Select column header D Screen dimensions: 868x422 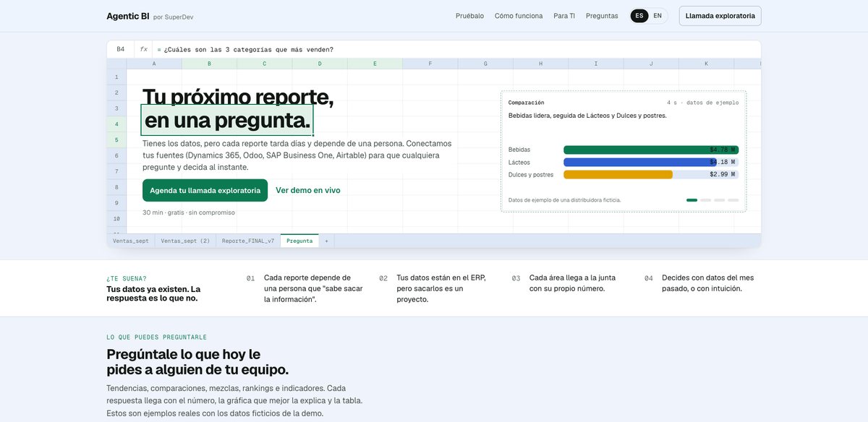[320, 64]
